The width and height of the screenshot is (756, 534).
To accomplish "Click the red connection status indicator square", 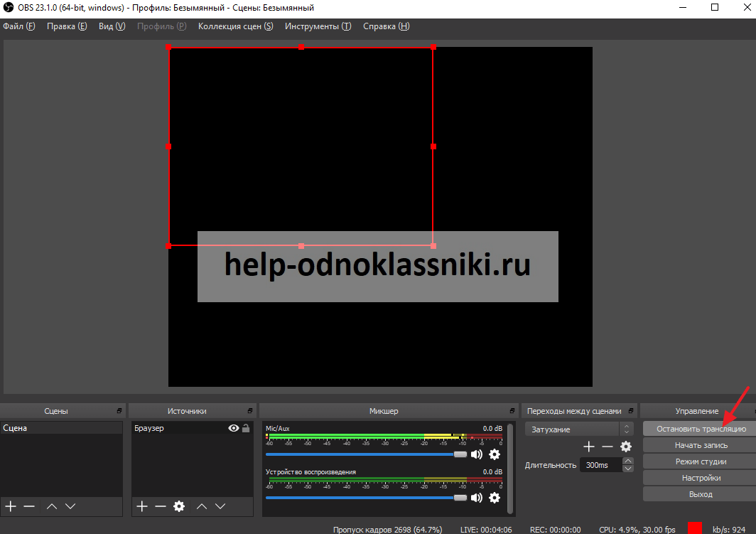I will click(695, 528).
